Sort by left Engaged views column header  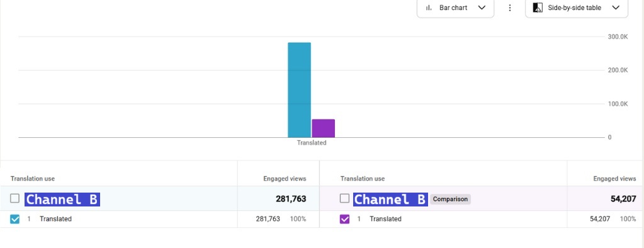click(285, 179)
